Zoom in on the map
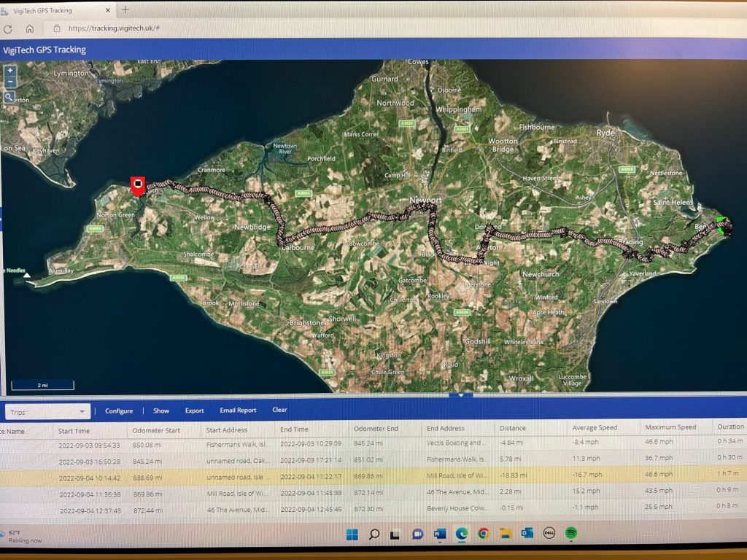Viewport: 747px width, 560px height. tap(10, 71)
